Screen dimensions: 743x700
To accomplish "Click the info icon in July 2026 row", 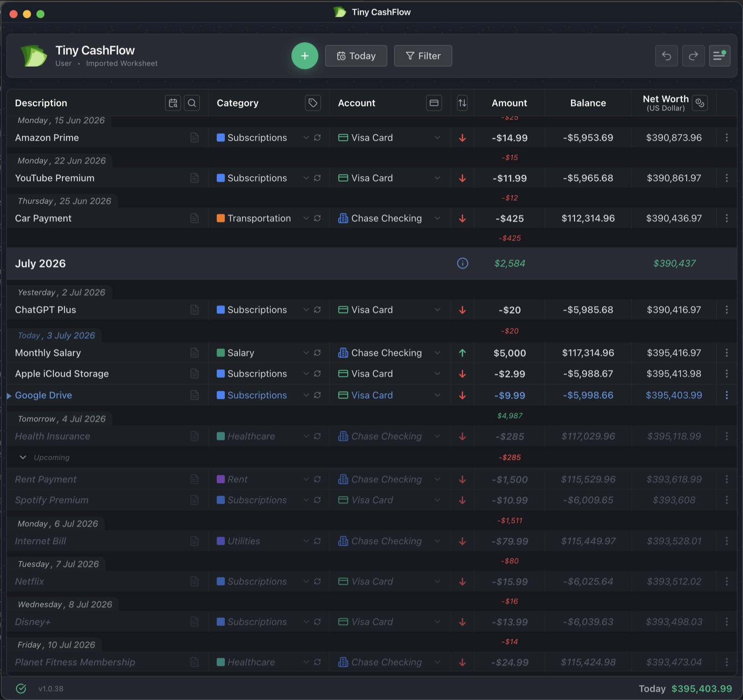I will (463, 263).
